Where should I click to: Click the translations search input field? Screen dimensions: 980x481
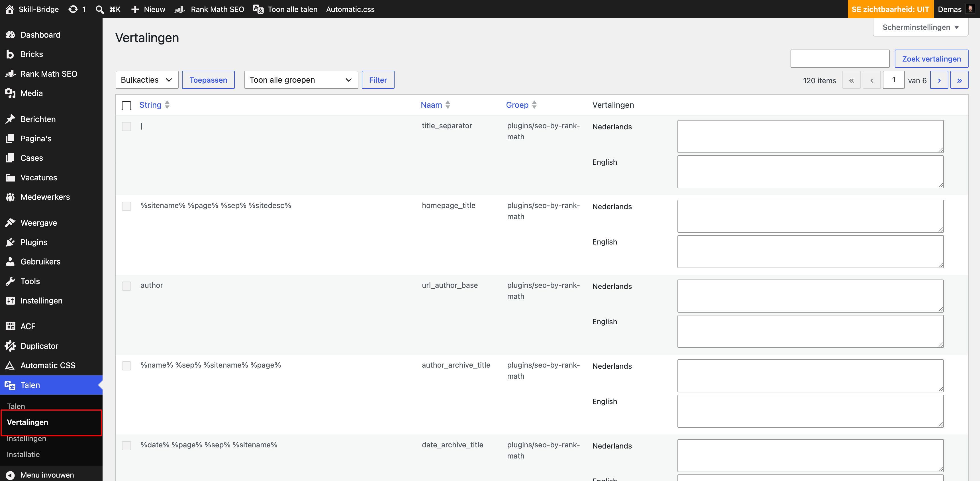point(840,59)
